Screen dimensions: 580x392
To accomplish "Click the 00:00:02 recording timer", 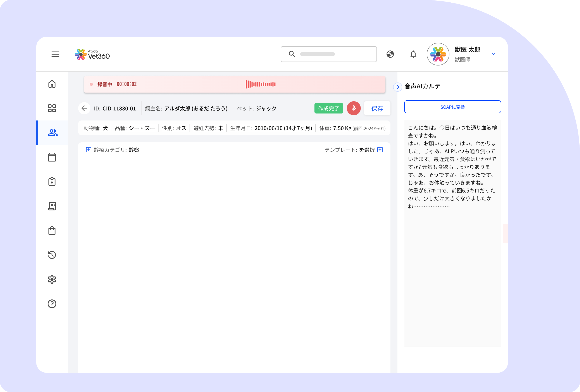I will (x=127, y=84).
